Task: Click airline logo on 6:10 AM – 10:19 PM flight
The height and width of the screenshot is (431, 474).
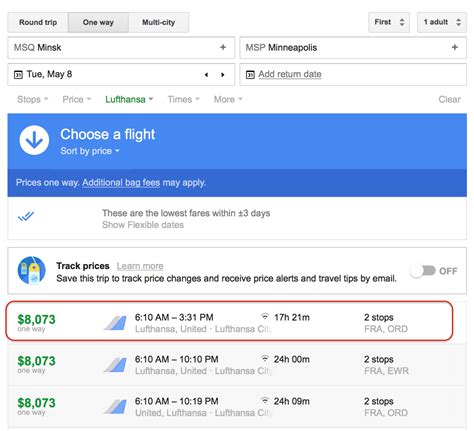Action: (116, 407)
